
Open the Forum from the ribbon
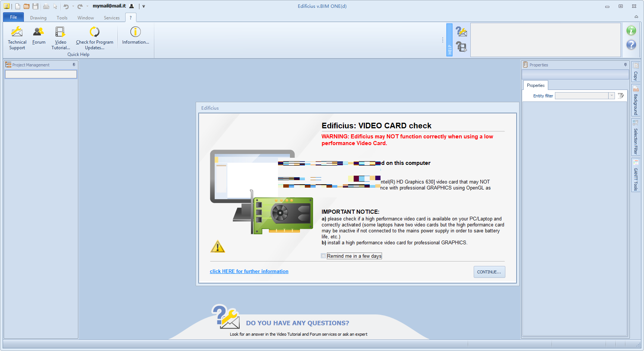(39, 35)
